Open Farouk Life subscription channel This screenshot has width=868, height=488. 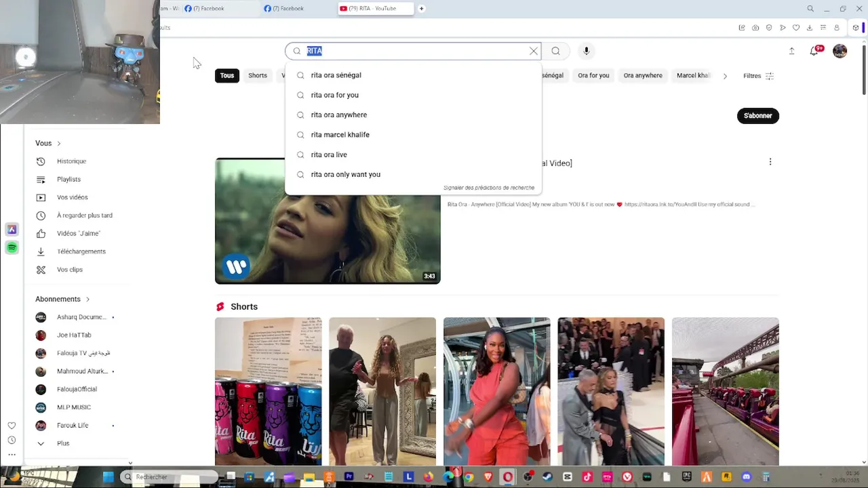point(73,426)
